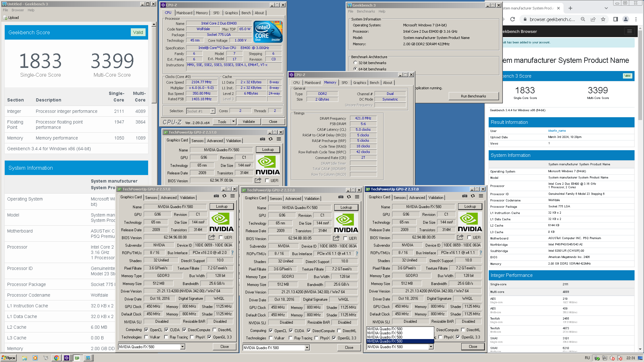This screenshot has width=644, height=362.
Task: Click the ideafix_name user link
Action: pos(557,131)
